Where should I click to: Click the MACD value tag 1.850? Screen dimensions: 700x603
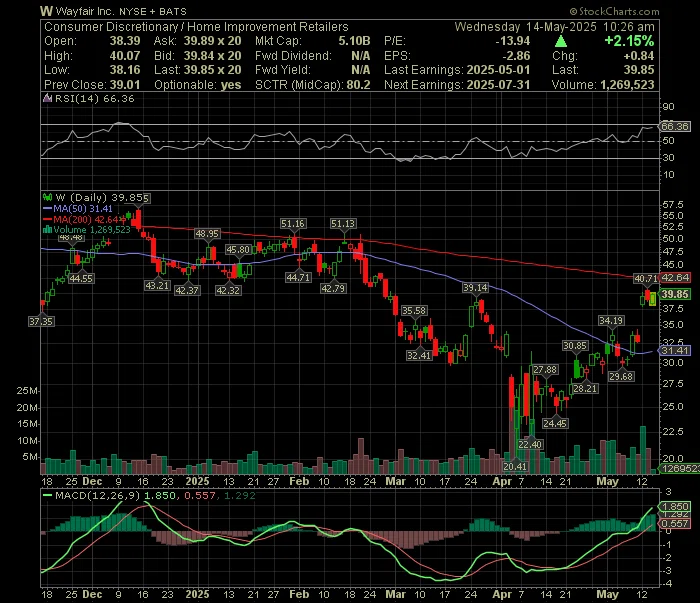click(676, 507)
